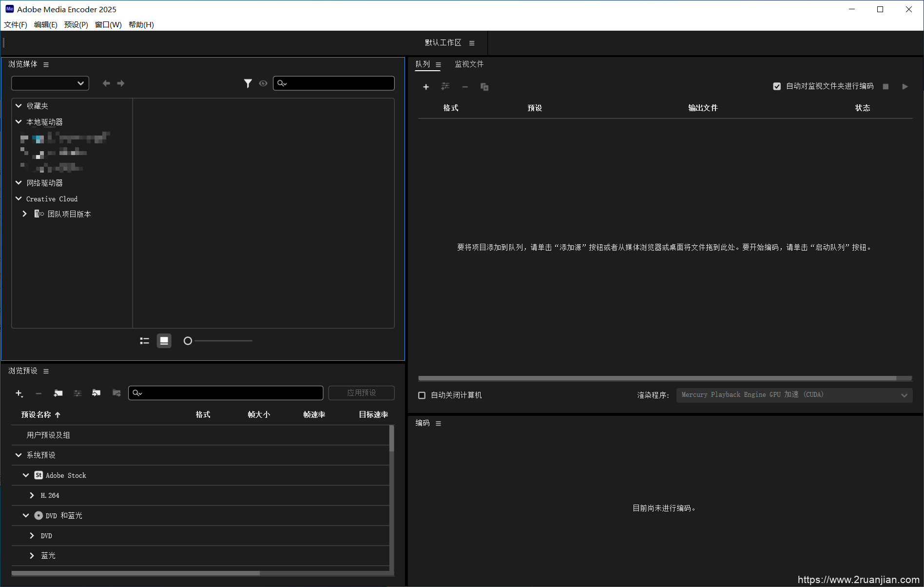Screen dimensions: 924x587
Task: Collapse the DVD 和蓝光 preset group
Action: [26, 515]
